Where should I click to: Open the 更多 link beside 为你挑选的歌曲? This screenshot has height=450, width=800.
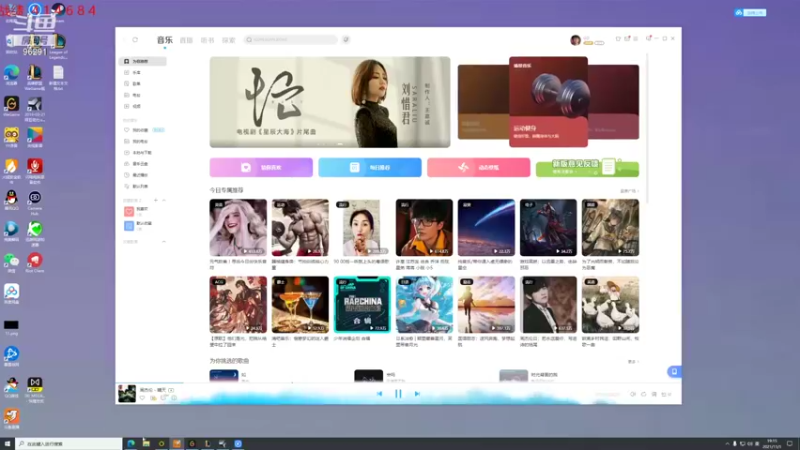click(x=633, y=361)
